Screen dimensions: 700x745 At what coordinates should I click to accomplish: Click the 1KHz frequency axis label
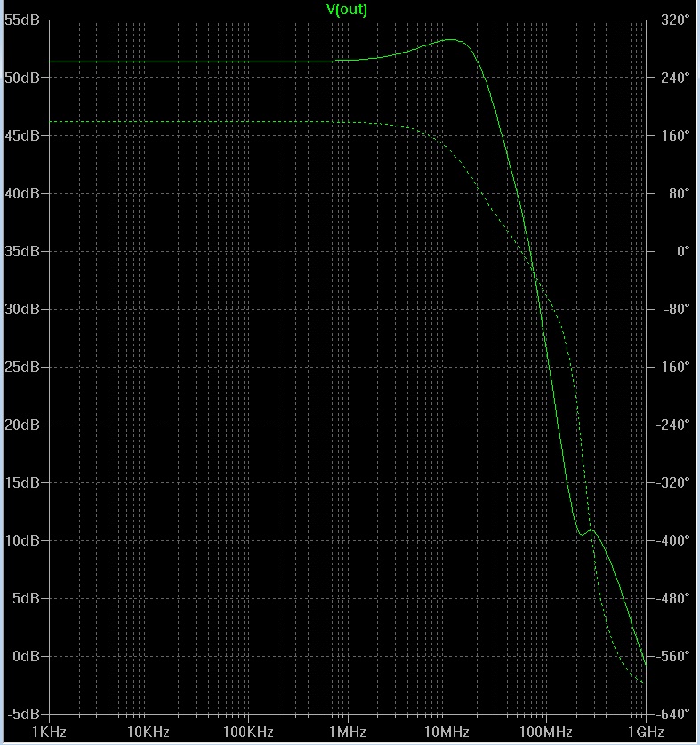point(50,732)
